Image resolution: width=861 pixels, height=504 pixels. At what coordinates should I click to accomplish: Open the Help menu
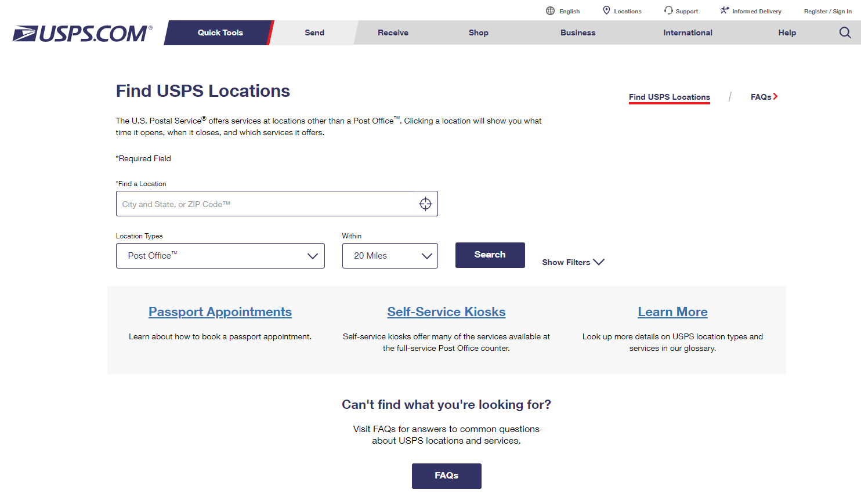(787, 32)
